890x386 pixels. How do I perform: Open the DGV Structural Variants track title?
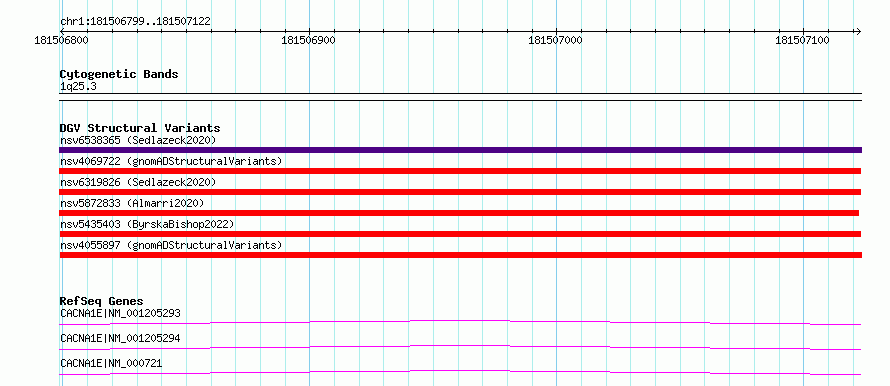point(140,128)
